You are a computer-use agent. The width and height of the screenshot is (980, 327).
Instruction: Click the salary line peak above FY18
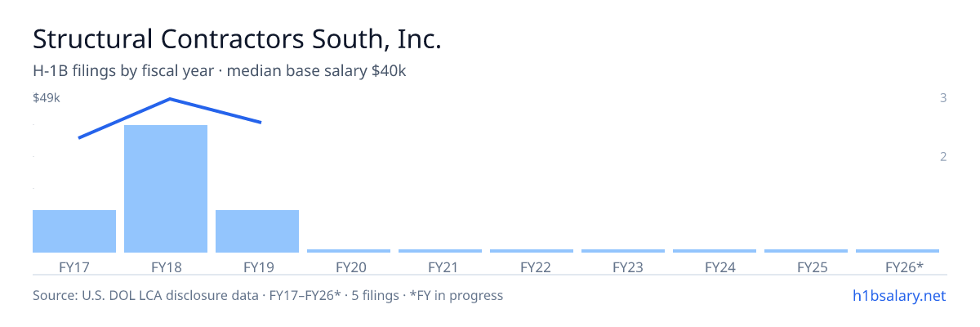click(x=169, y=99)
